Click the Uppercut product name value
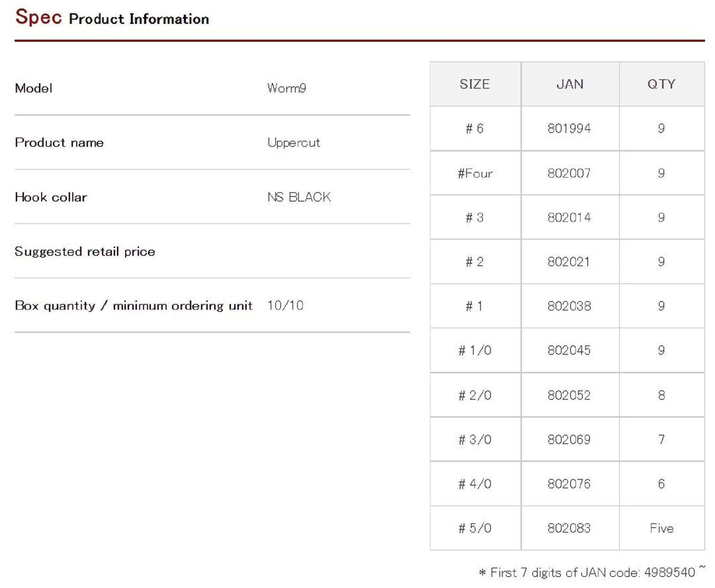The height and width of the screenshot is (588, 715). (x=294, y=143)
